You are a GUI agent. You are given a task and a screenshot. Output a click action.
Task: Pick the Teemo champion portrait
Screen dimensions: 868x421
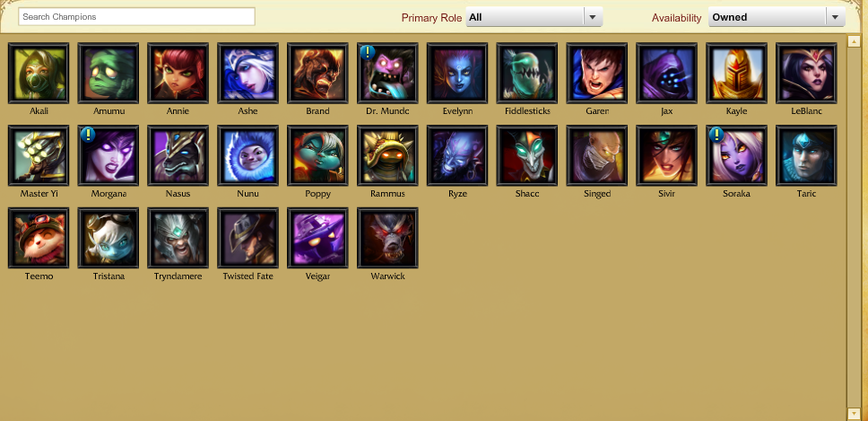39,238
